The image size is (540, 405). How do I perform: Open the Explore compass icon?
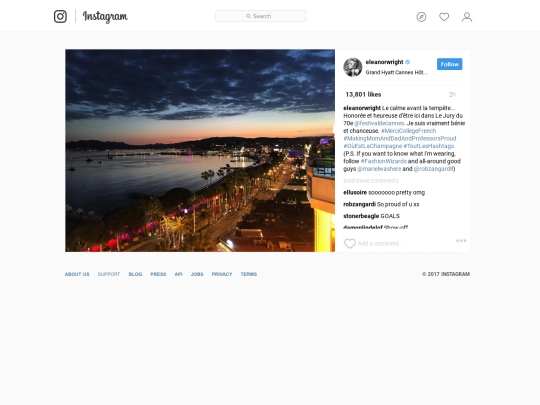(x=421, y=17)
